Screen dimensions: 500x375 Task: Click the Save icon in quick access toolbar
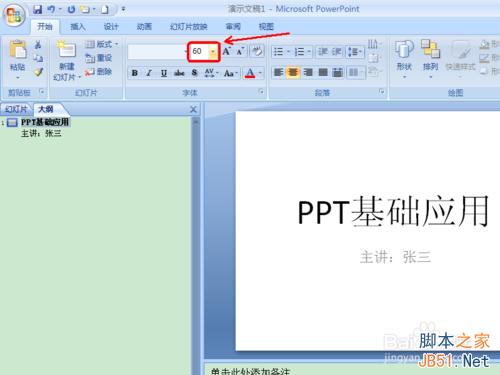tap(38, 9)
